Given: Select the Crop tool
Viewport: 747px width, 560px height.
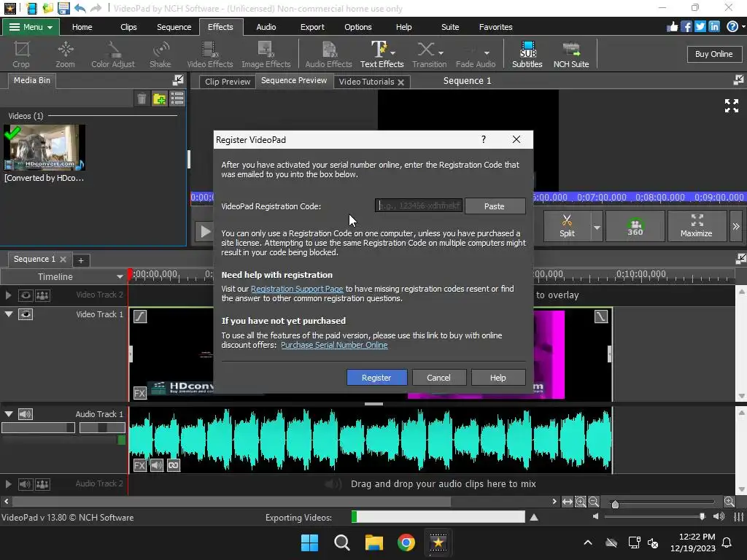Looking at the screenshot, I should coord(21,54).
